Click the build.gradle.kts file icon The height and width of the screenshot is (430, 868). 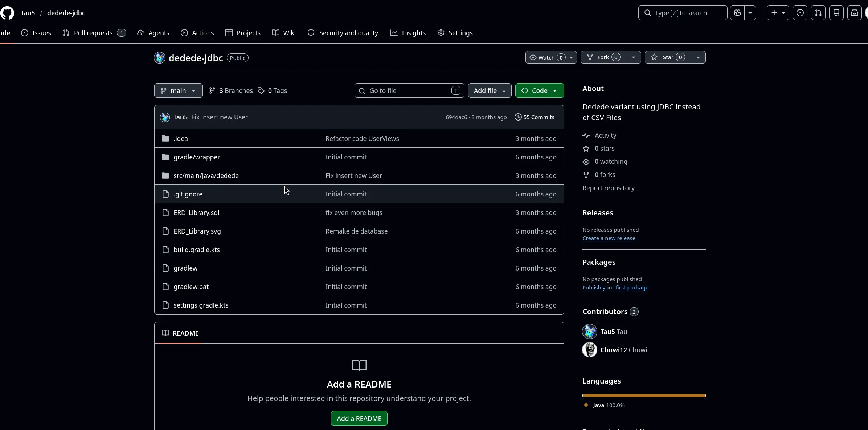[x=165, y=250]
